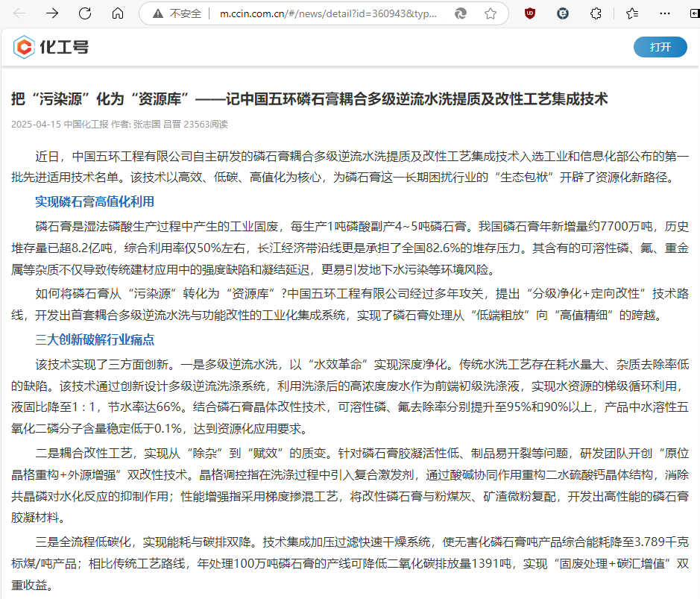Click the paragraph starting 三是全流程低碳化
Viewport: 700px width, 599px height.
(x=350, y=563)
